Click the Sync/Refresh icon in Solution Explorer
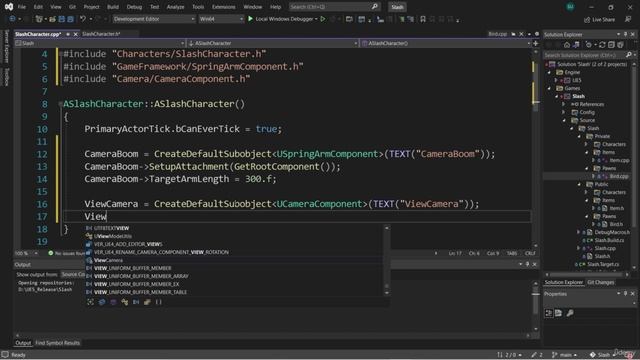 (x=602, y=45)
